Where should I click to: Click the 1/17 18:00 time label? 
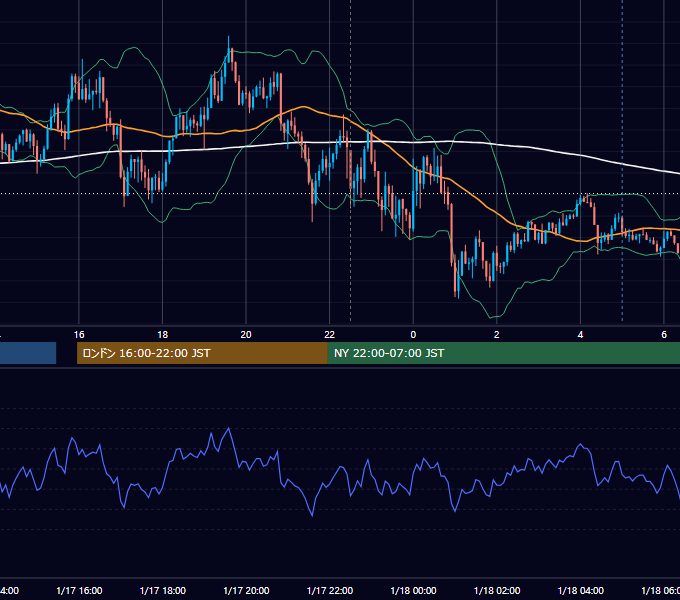click(163, 590)
